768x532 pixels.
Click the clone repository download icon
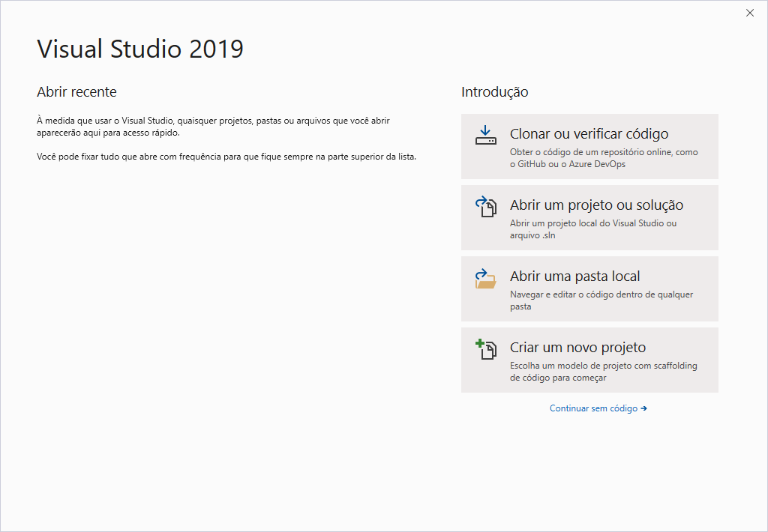click(485, 135)
